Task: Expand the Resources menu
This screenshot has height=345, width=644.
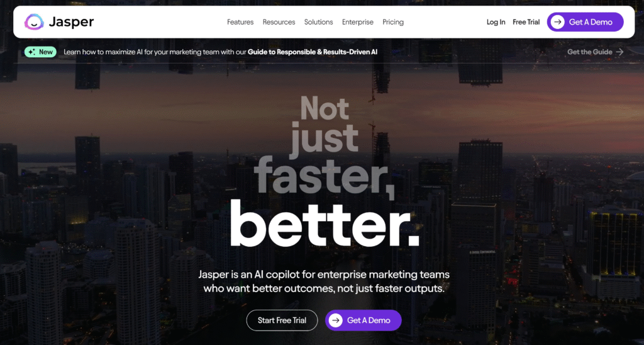Action: tap(279, 22)
